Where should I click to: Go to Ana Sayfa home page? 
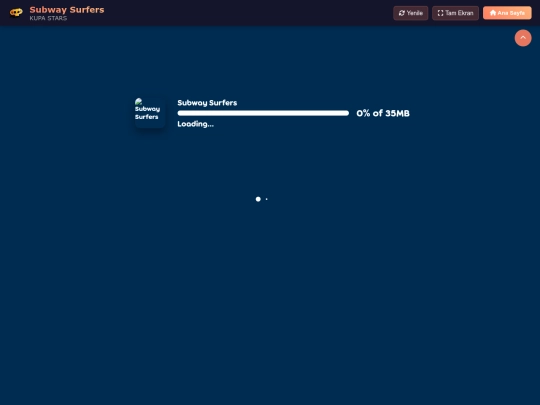pyautogui.click(x=507, y=13)
